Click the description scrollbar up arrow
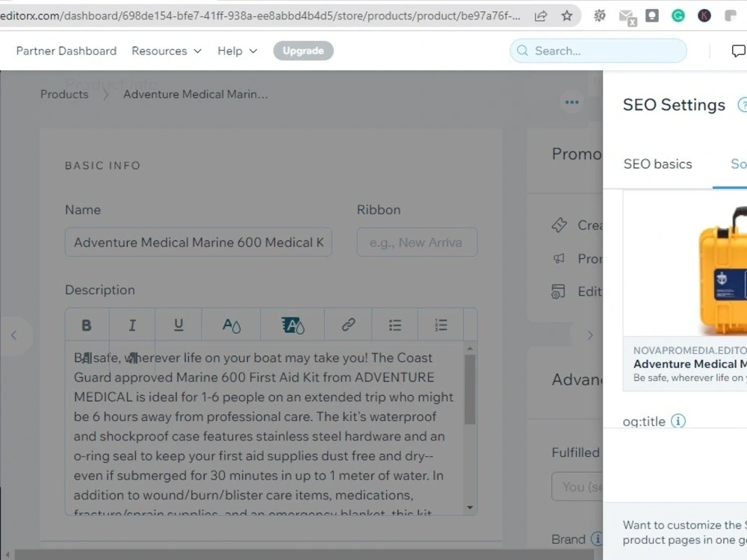 click(470, 349)
